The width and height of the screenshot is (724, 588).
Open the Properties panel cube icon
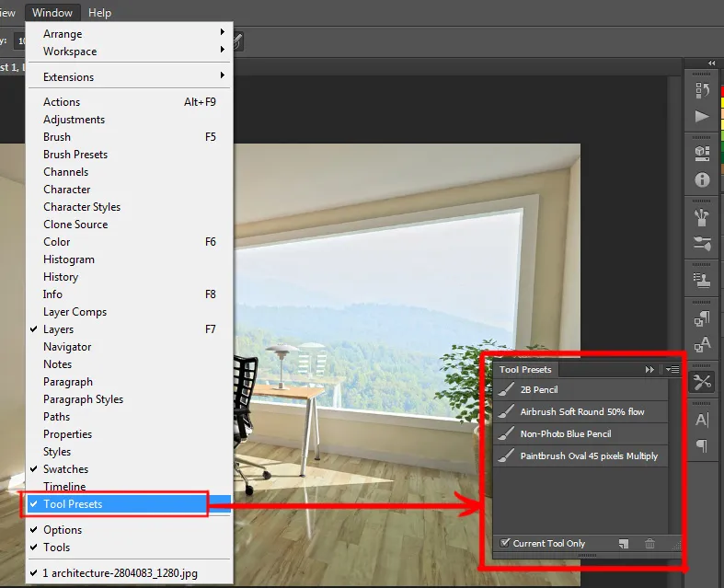pos(702,153)
